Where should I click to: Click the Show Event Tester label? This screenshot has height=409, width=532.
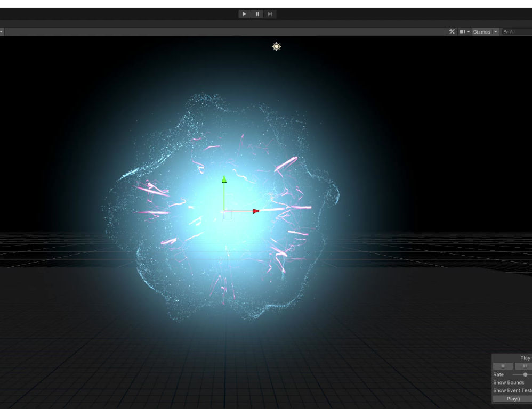coord(512,391)
